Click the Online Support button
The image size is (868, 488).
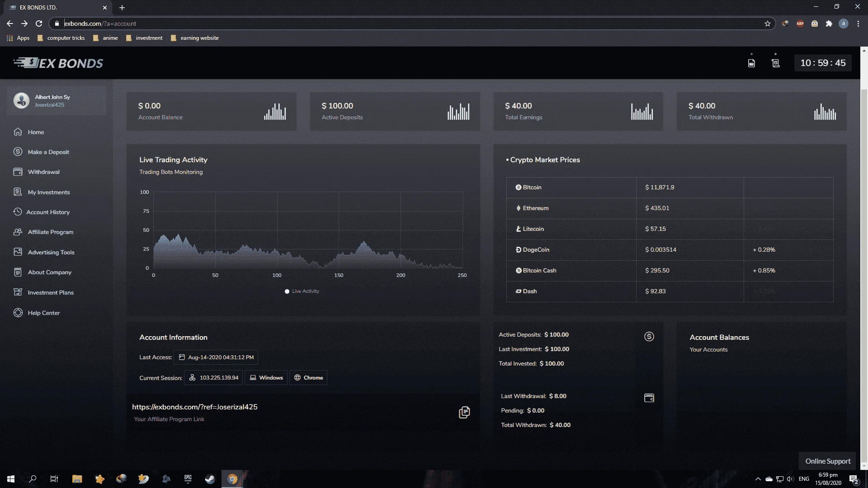[827, 461]
